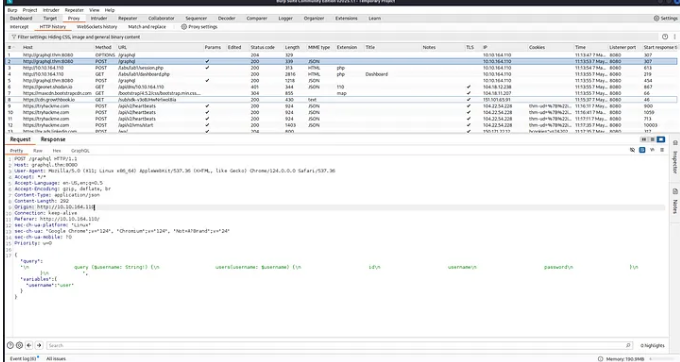Sort history by MIME type column header

(x=319, y=47)
